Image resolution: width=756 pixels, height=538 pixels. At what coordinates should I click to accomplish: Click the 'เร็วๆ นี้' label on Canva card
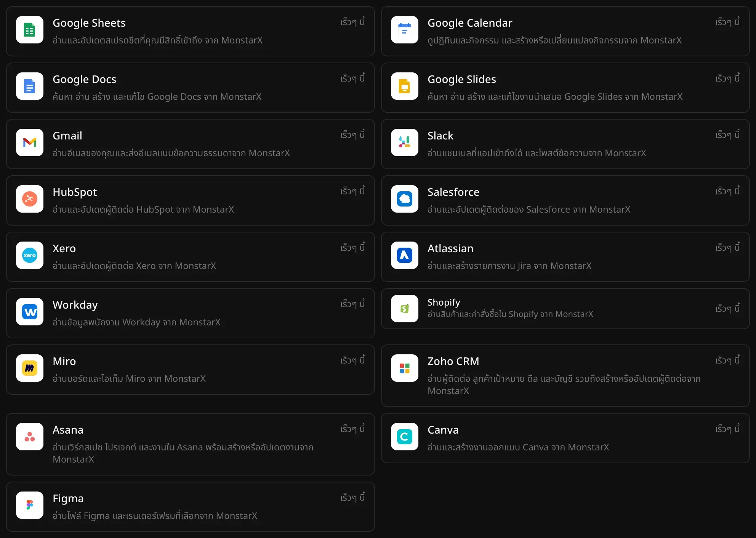(x=728, y=429)
